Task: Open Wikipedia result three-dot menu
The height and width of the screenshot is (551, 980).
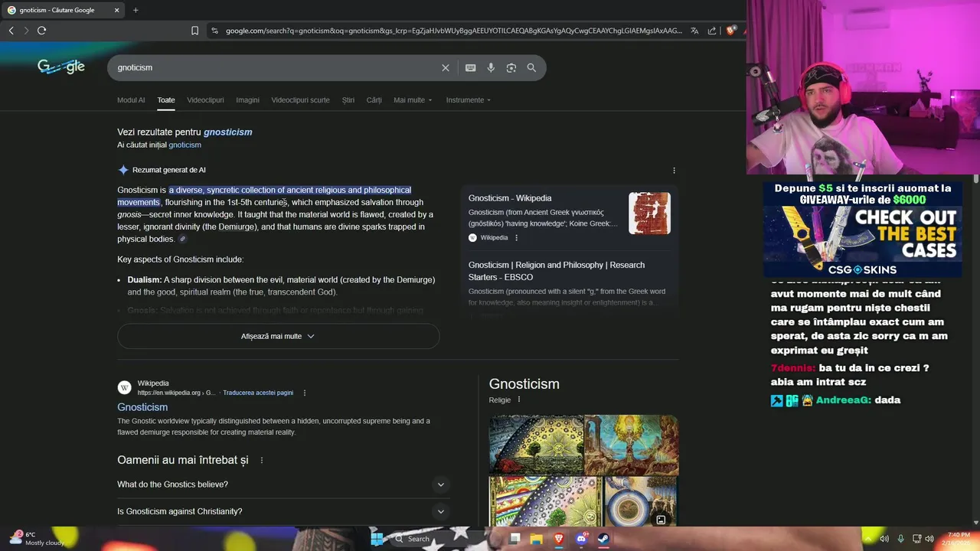Action: (304, 393)
